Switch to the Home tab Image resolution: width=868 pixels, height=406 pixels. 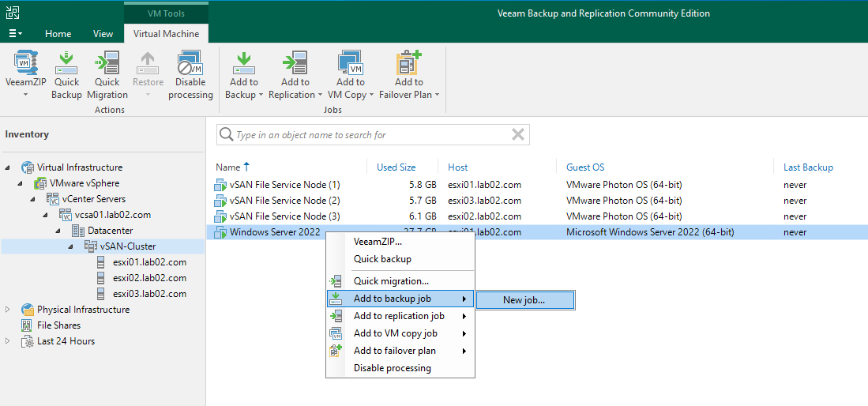coord(58,34)
